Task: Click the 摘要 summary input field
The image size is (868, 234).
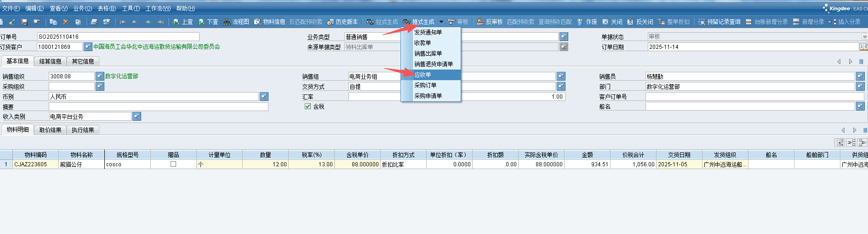Action: coord(158,106)
